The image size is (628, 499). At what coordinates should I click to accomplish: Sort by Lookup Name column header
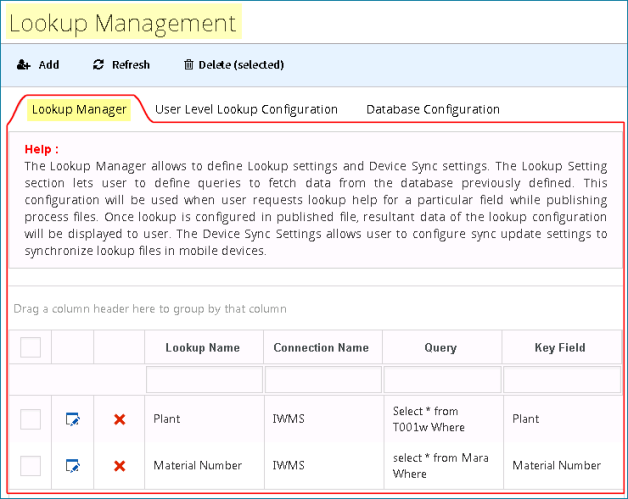pos(203,347)
